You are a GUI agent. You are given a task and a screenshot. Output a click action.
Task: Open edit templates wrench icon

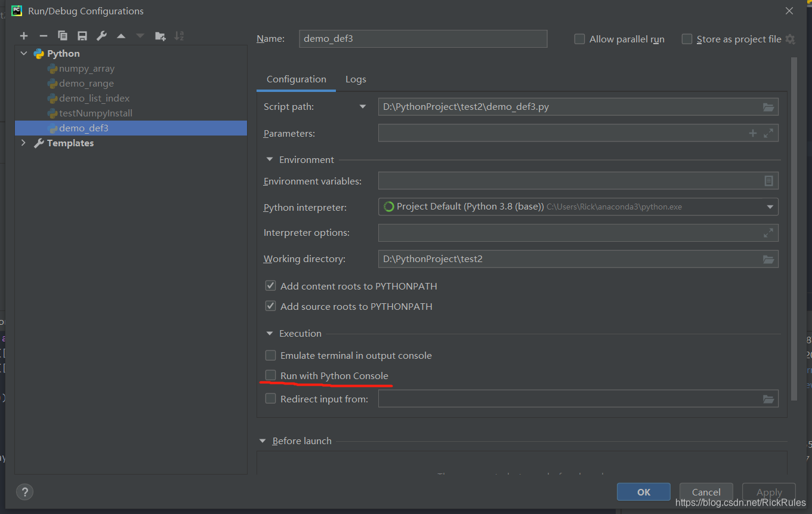point(101,36)
